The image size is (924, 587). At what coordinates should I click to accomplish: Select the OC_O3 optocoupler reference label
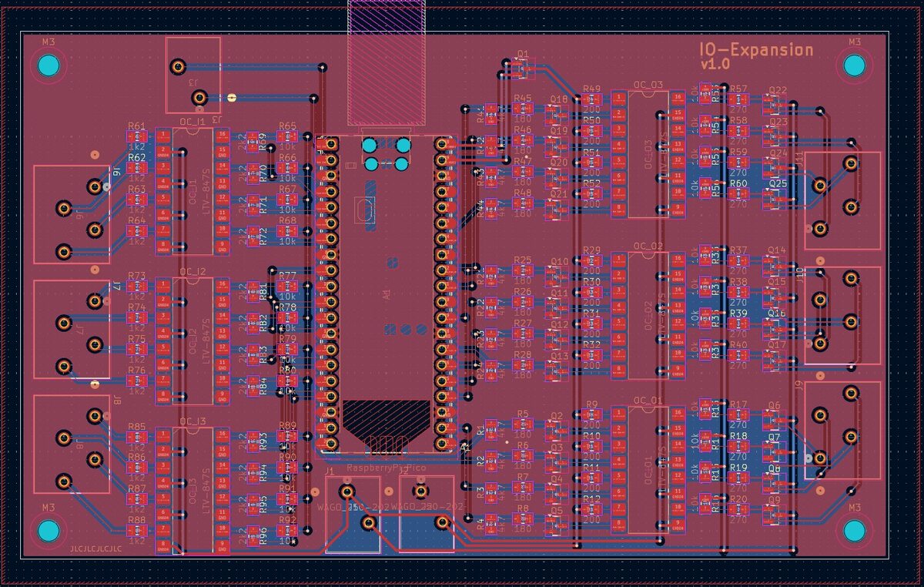pyautogui.click(x=647, y=85)
